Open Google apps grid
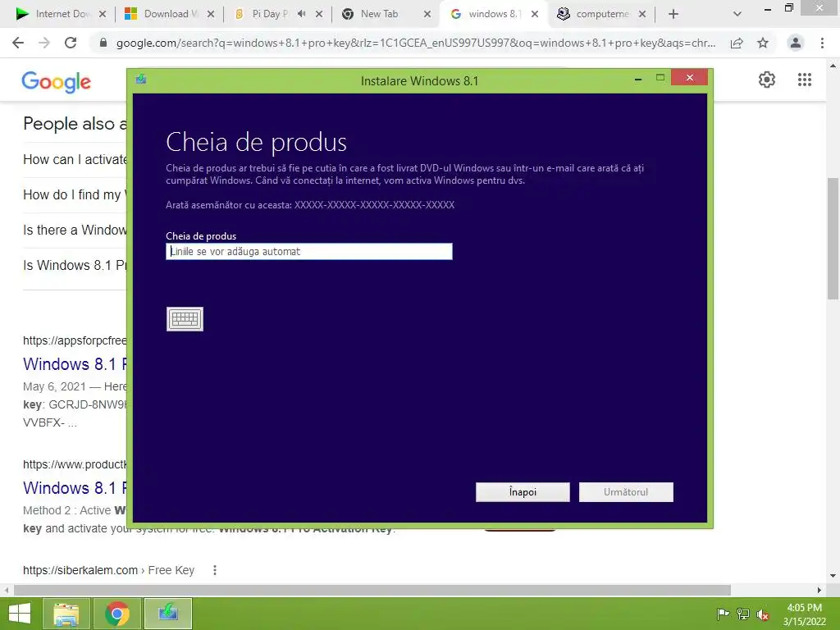The height and width of the screenshot is (630, 840). pyautogui.click(x=805, y=80)
